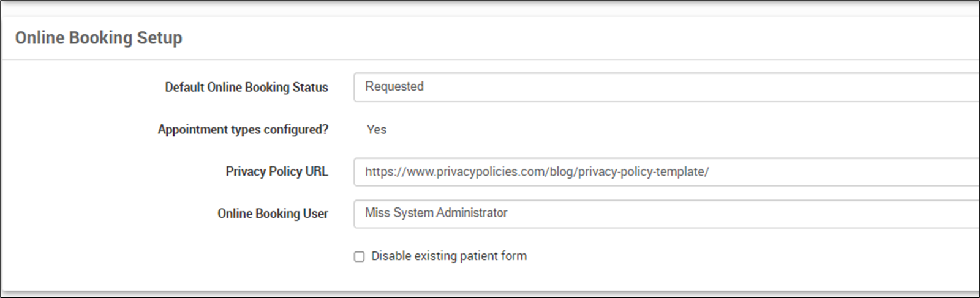Viewport: 980px width, 298px height.
Task: Click the word 'Setup' in the panel title
Action: pos(159,38)
